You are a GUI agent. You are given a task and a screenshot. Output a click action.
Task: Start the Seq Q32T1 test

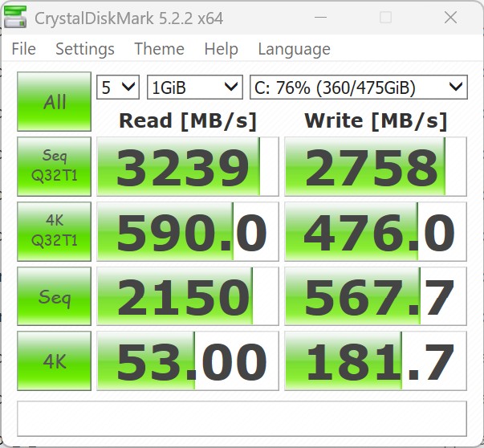(x=54, y=167)
